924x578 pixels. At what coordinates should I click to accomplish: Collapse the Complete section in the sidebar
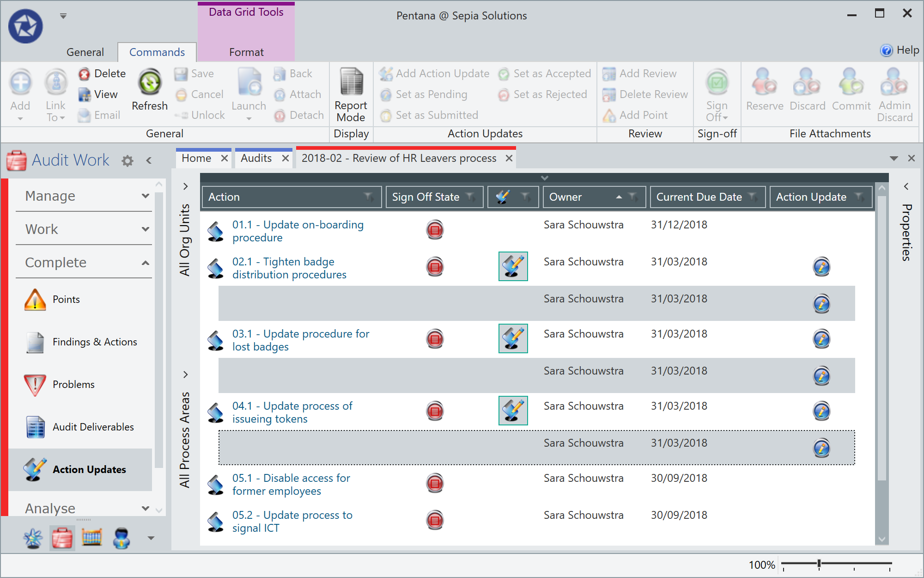point(146,262)
